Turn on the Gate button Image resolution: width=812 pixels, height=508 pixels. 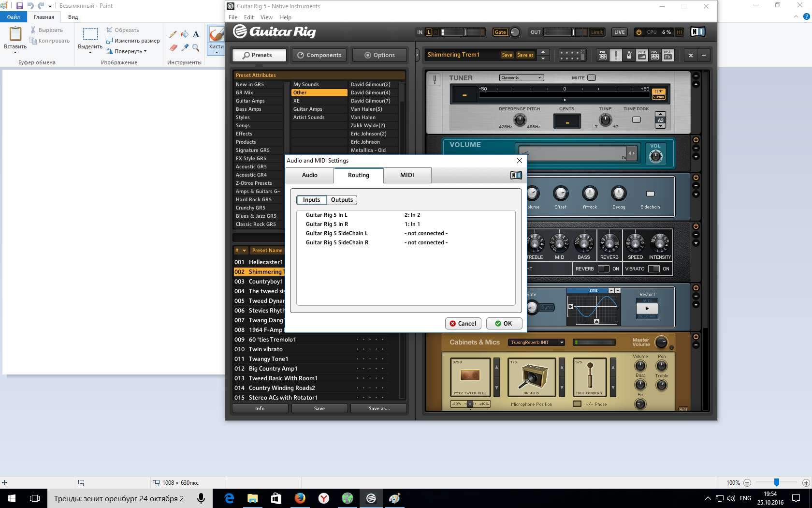coord(500,32)
